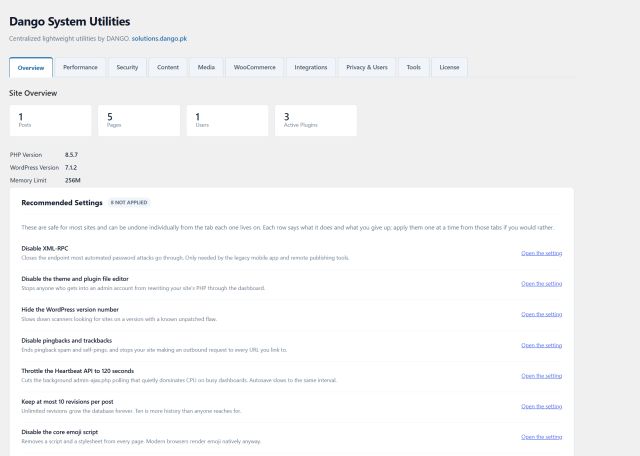Click 'Keep at most 10 revisions per post' title
This screenshot has height=456, width=640.
tap(67, 402)
